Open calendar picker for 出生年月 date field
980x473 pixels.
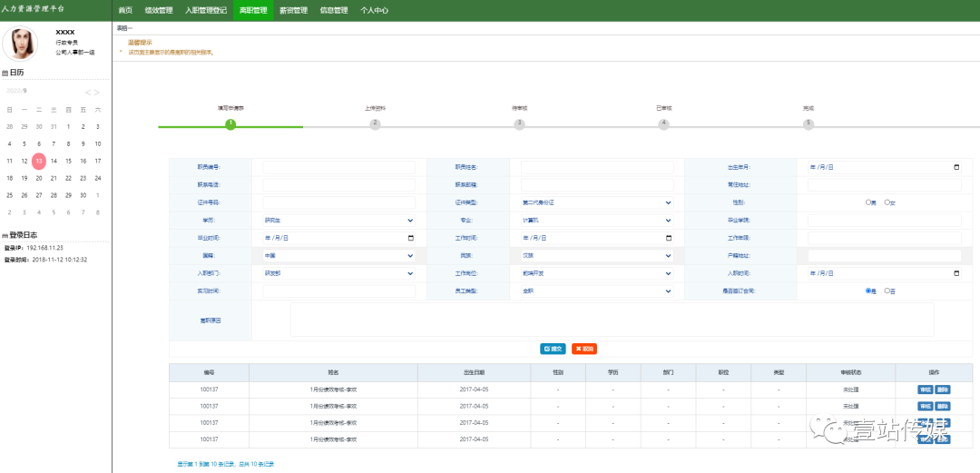click(x=956, y=167)
